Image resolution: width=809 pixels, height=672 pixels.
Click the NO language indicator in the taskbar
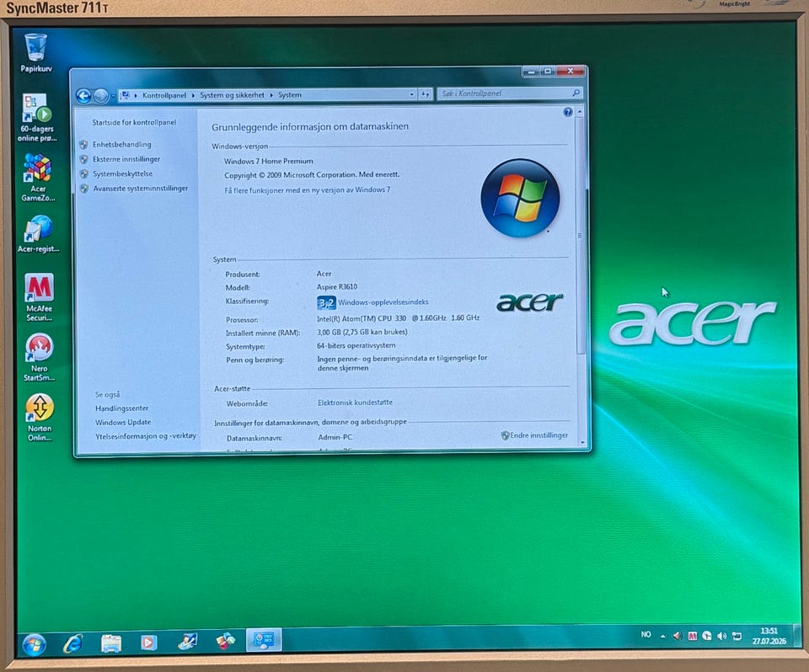pos(646,634)
